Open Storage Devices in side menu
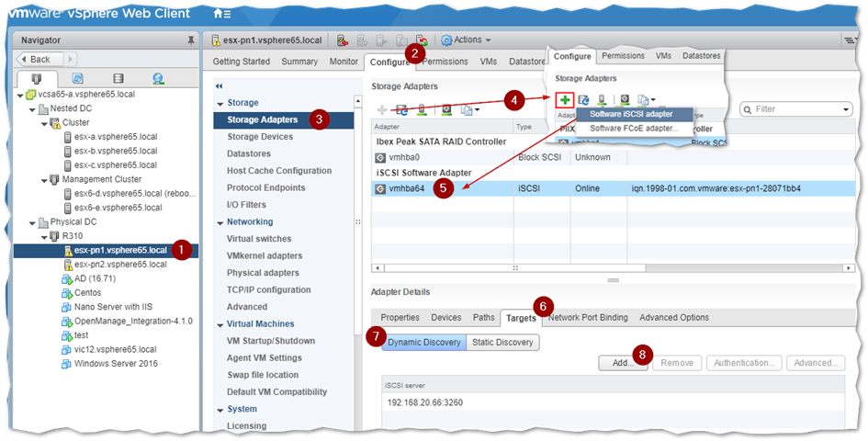Screen dimensions: 868x441 click(260, 137)
